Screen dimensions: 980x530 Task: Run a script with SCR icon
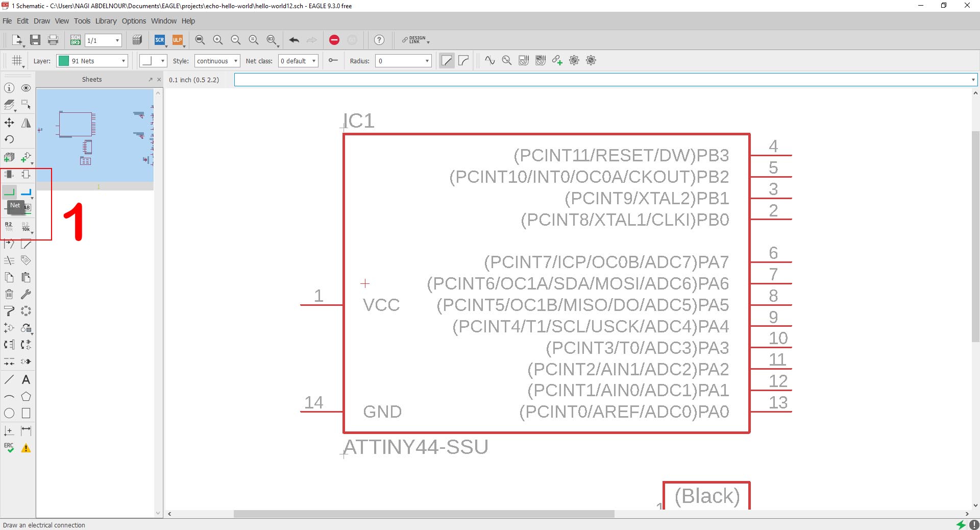tap(160, 40)
